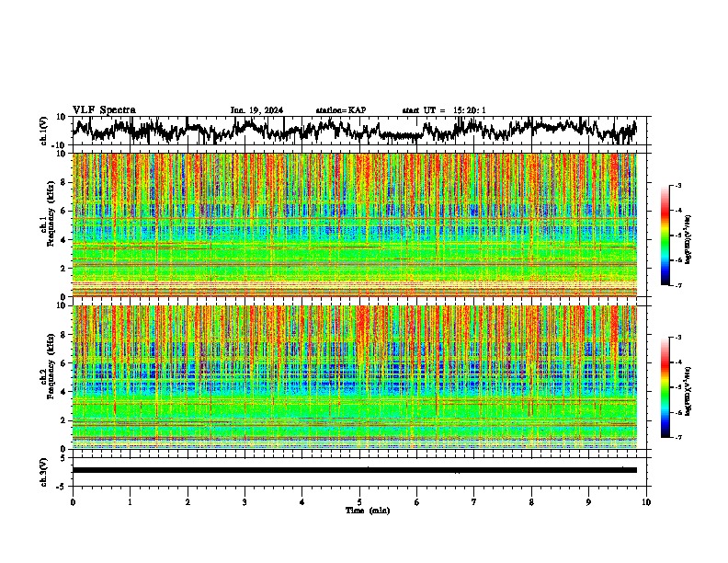Click the 6 kHz tick on the ch.2 spectrogram axis

click(63, 363)
